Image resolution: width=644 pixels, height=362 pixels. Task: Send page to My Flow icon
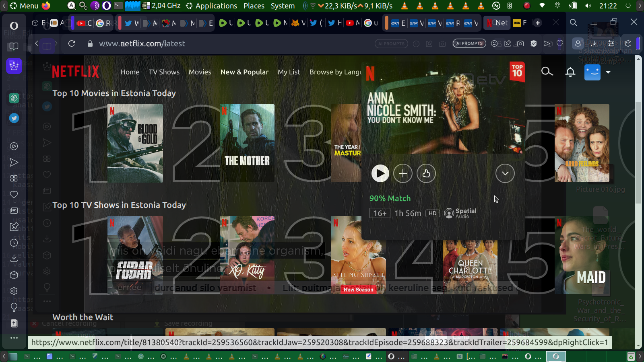(x=547, y=43)
